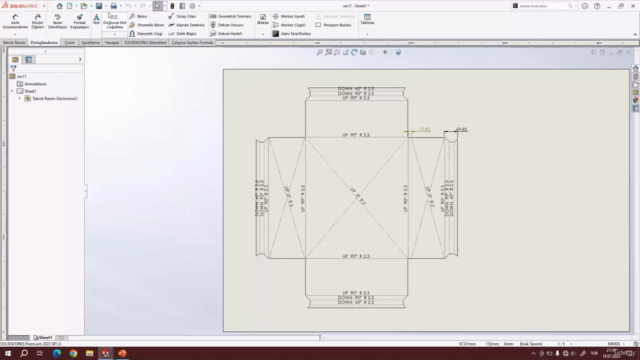
Task: Select the sm17 root tree item
Action: pyautogui.click(x=18, y=76)
